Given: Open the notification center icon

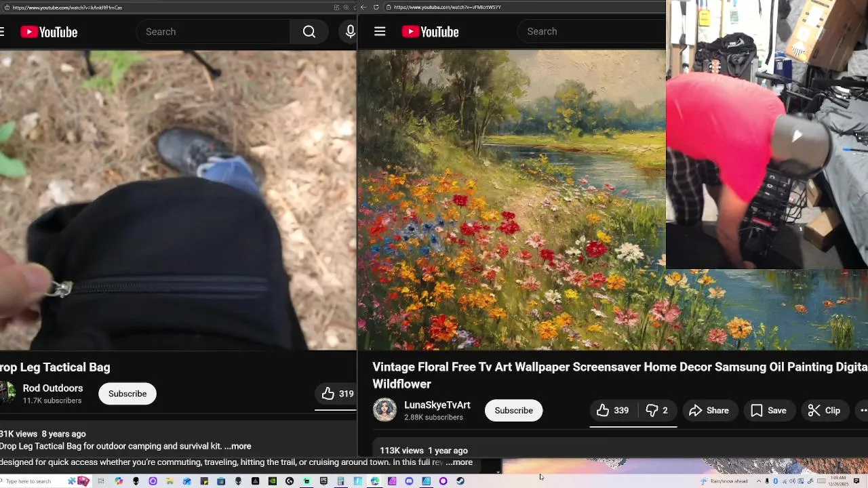Looking at the screenshot, I should (x=856, y=481).
